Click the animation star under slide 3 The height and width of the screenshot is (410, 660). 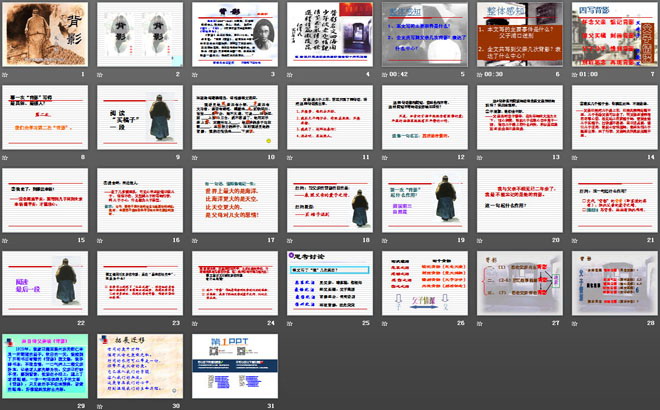(195, 74)
